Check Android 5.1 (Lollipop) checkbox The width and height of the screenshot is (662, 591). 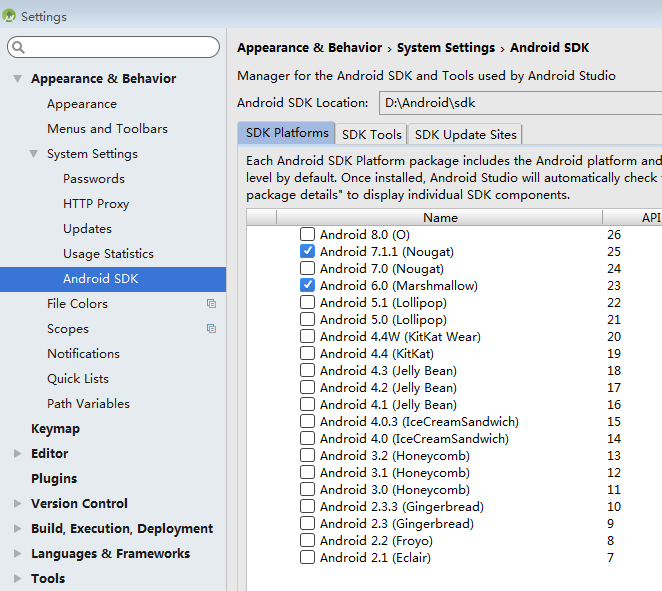[307, 302]
